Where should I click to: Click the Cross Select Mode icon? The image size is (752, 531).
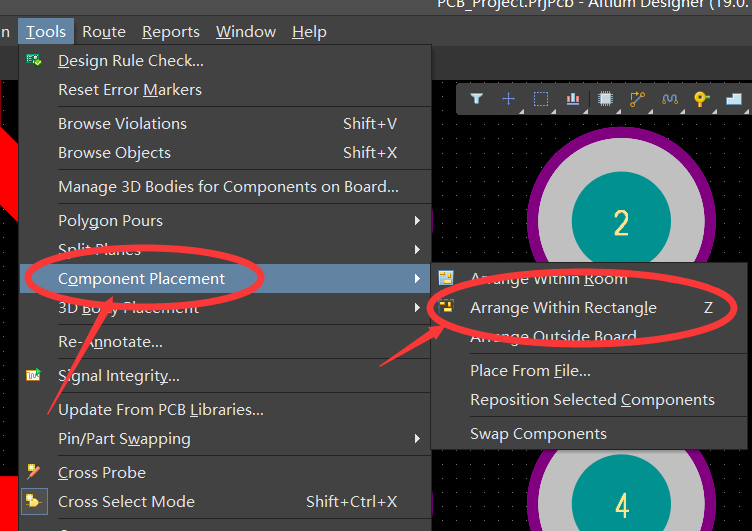[34, 501]
